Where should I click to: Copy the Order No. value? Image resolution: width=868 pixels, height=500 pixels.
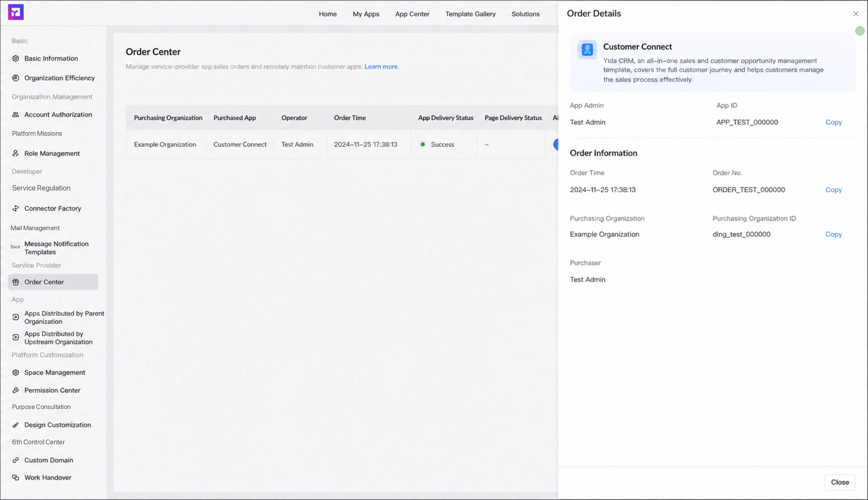click(834, 190)
